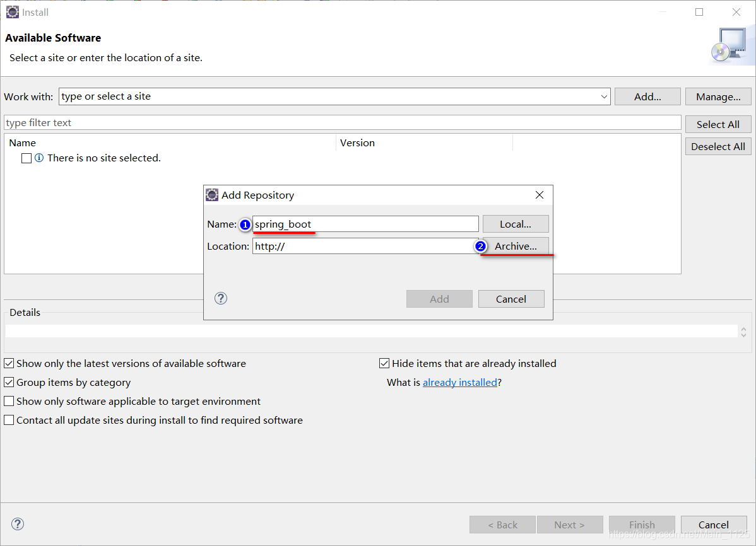Open the 'already installed' link
This screenshot has height=546, width=756.
point(459,382)
